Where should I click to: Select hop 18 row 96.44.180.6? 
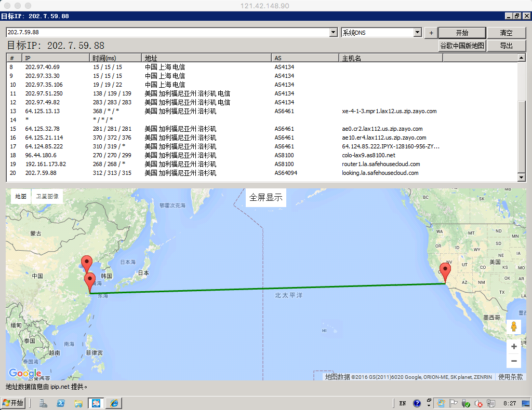[262, 155]
